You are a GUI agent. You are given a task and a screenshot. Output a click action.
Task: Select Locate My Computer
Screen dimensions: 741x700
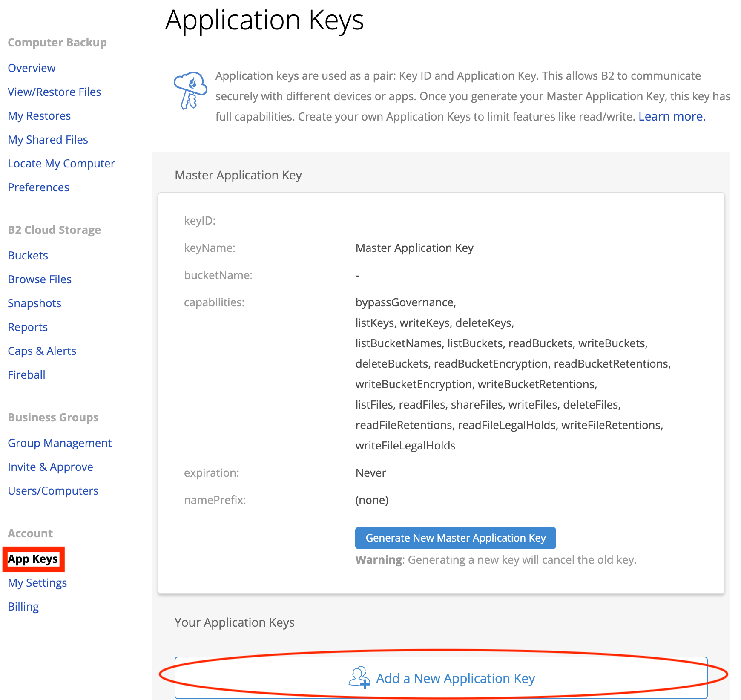(61, 164)
